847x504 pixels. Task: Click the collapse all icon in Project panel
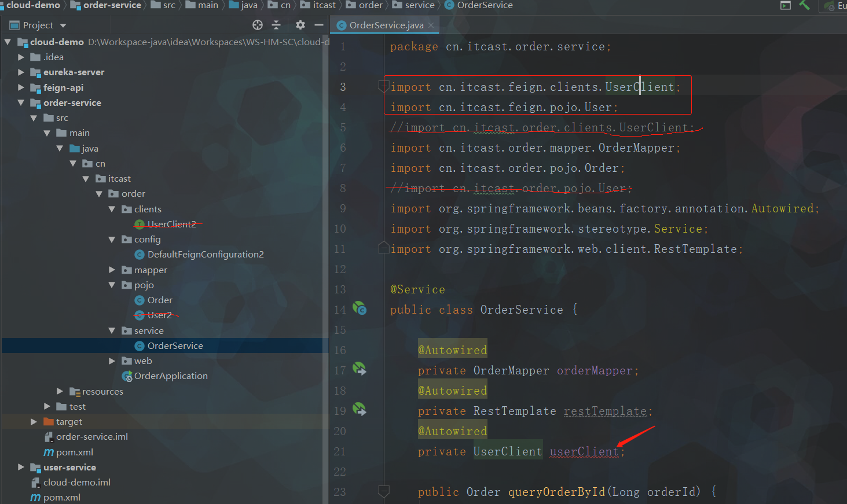(276, 25)
